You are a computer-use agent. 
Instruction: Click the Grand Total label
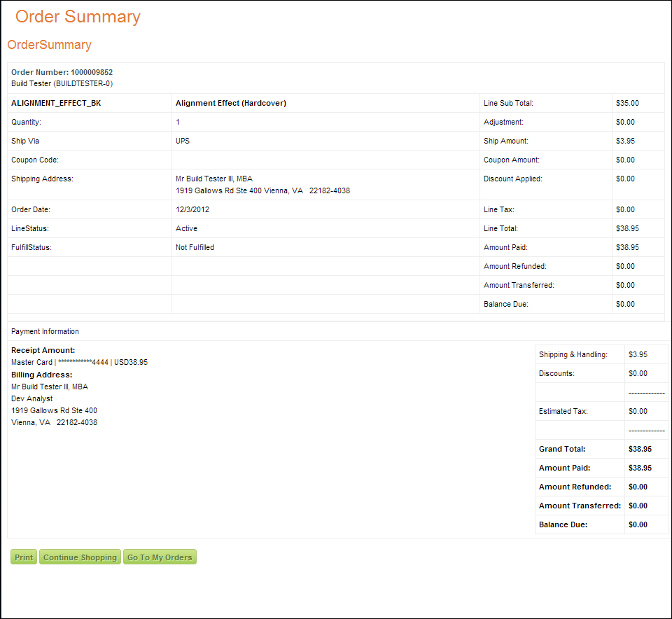(562, 449)
